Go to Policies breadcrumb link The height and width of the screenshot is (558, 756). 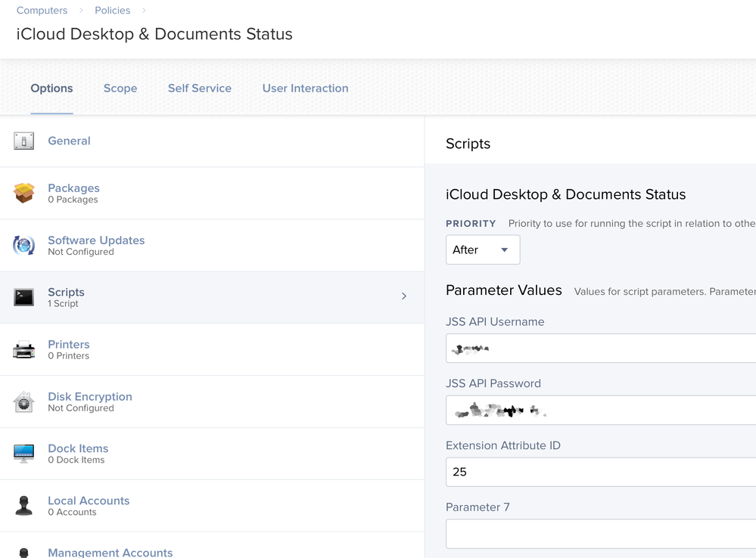point(112,11)
